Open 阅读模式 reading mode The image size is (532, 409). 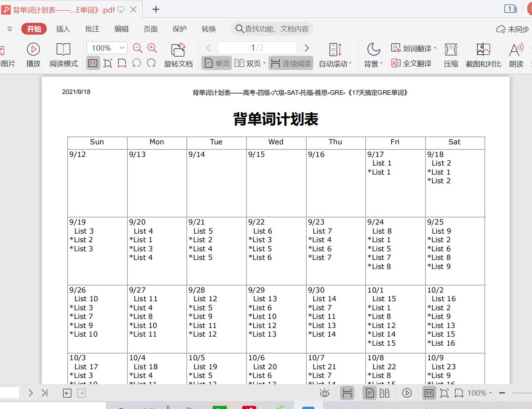pos(63,49)
